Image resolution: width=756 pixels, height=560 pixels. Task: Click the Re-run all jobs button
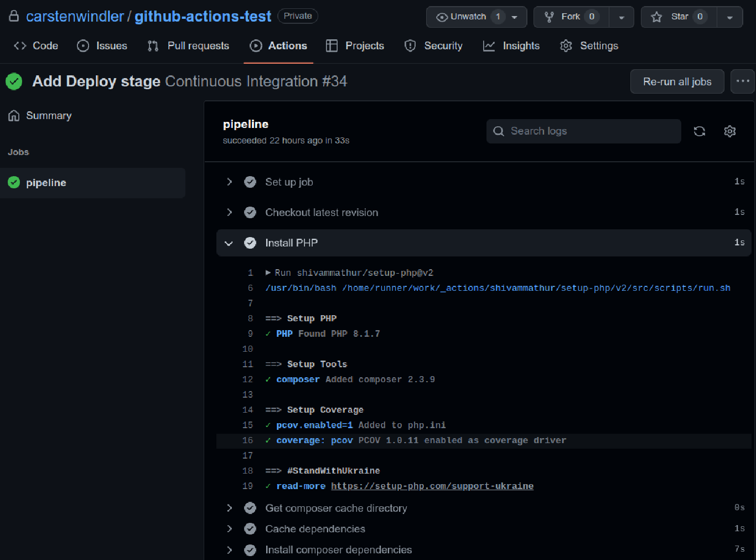677,81
